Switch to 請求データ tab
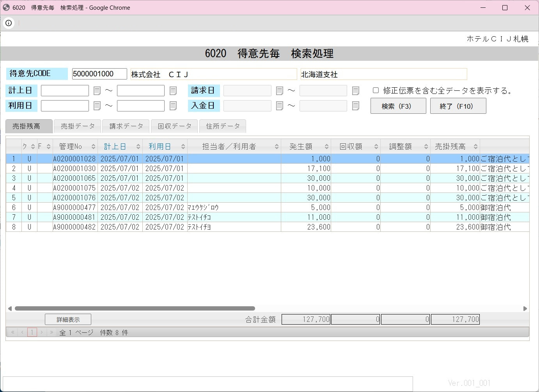Viewport: 539px width, 392px height. (x=126, y=126)
